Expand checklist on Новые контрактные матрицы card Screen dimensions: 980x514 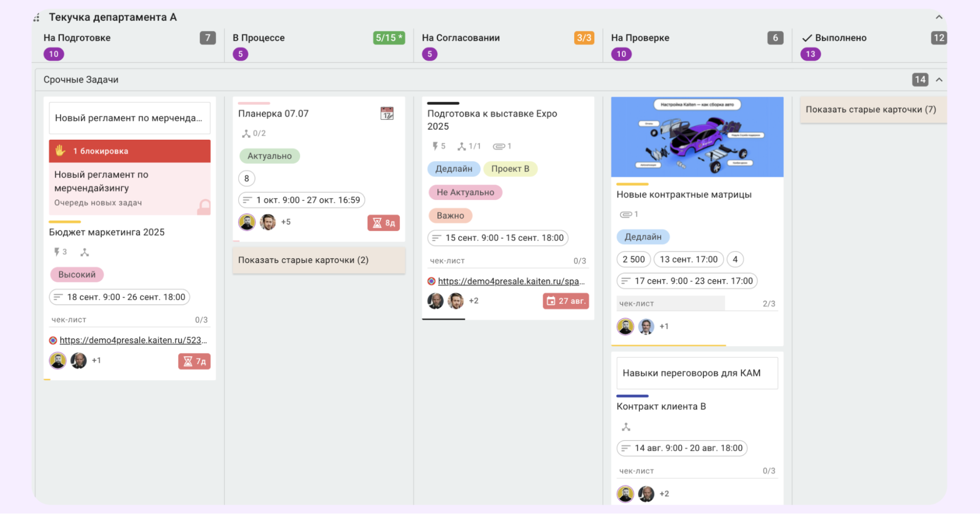pyautogui.click(x=696, y=304)
